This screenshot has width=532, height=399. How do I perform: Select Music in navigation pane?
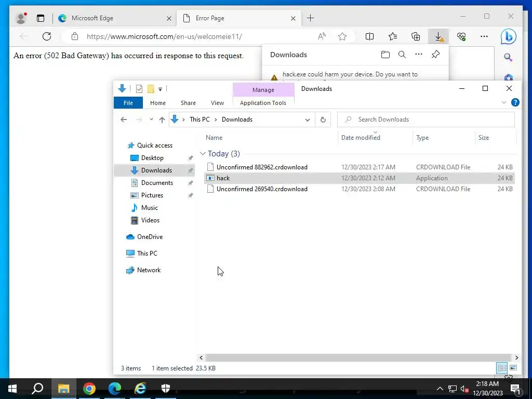149,208
